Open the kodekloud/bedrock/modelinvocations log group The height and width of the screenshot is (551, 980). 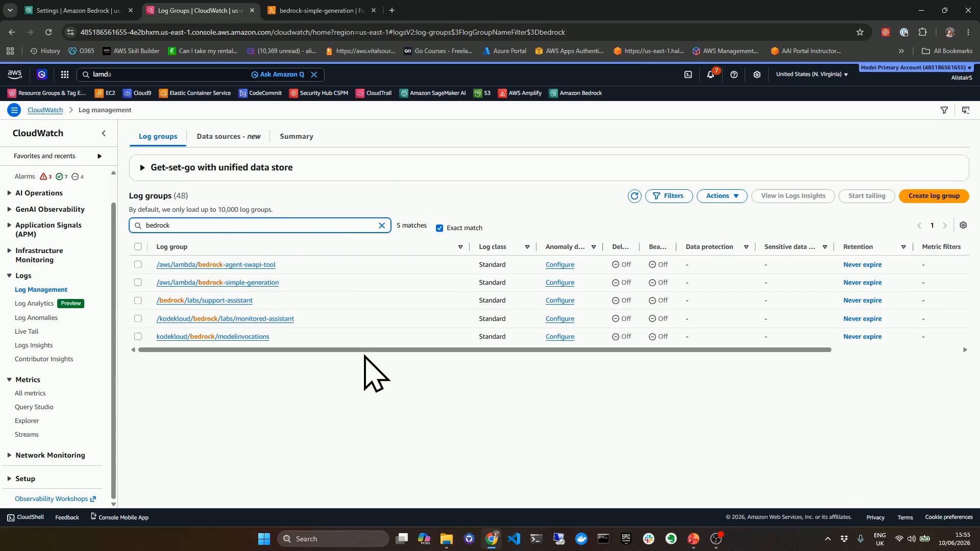pyautogui.click(x=213, y=337)
